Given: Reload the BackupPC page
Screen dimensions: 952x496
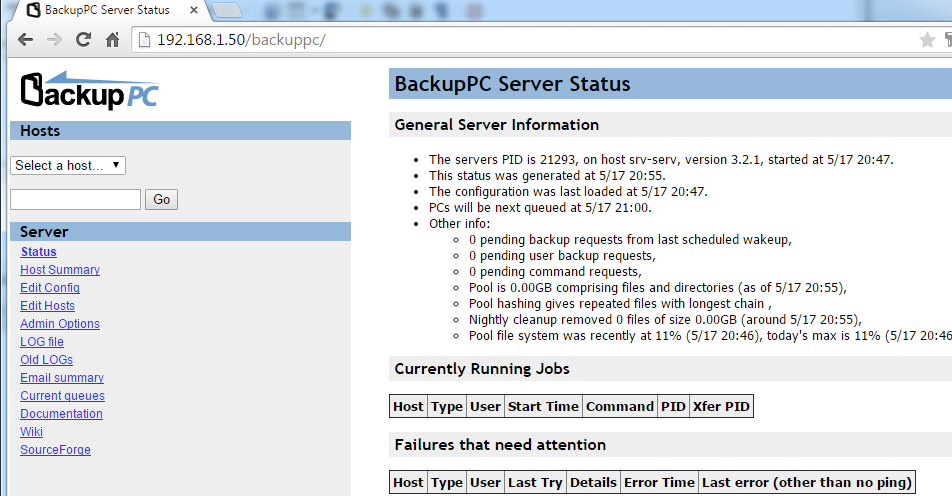Looking at the screenshot, I should click(83, 40).
